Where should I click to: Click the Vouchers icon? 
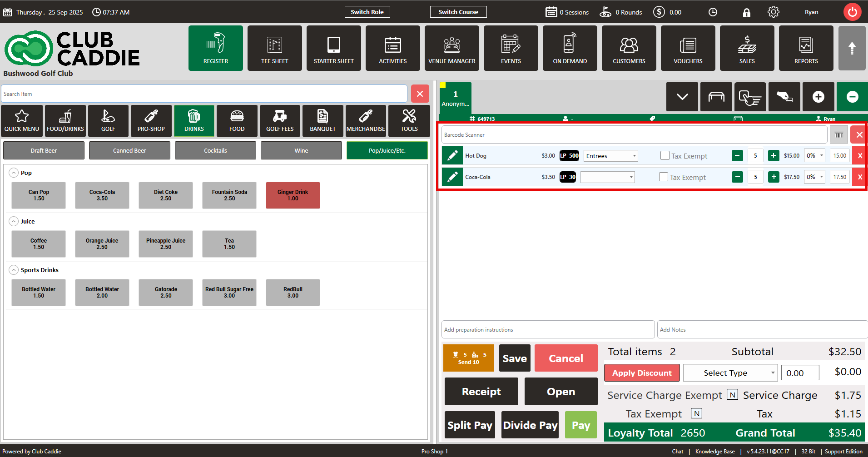tap(688, 48)
